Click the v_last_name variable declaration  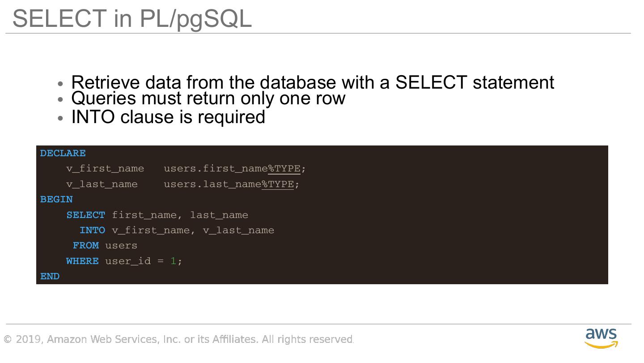click(x=102, y=184)
